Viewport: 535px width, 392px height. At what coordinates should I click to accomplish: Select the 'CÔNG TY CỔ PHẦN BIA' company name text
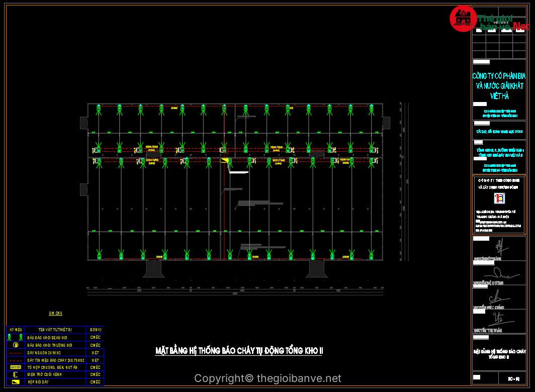499,76
